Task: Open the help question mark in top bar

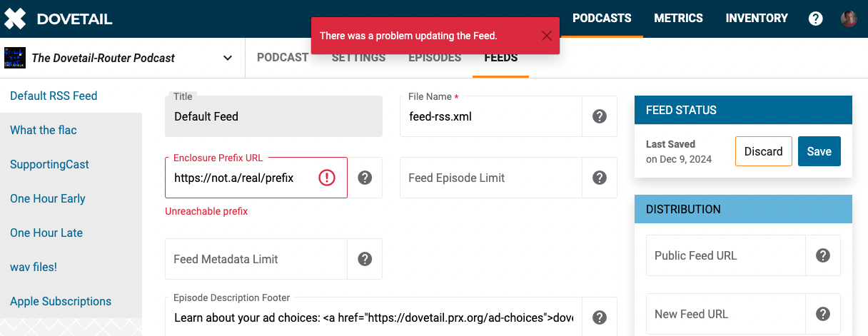Action: click(816, 19)
